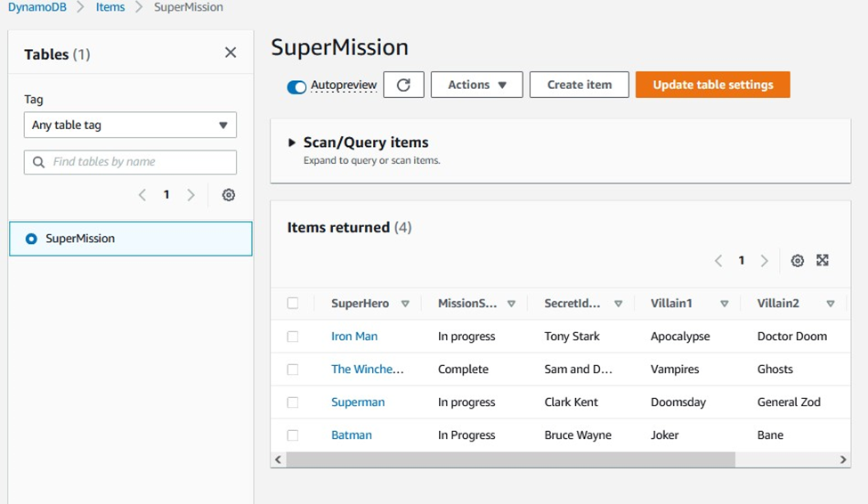Click the SuperMission page heading
This screenshot has width=868, height=504.
pyautogui.click(x=339, y=47)
